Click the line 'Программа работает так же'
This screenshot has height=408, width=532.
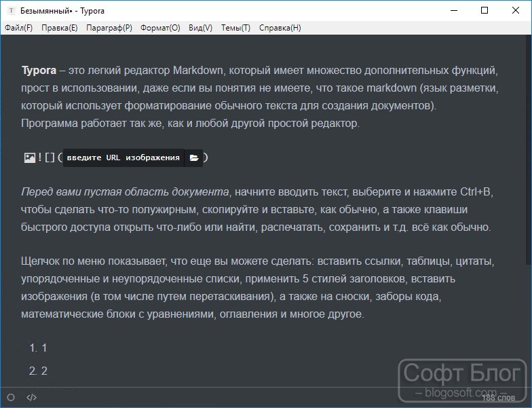pos(190,124)
